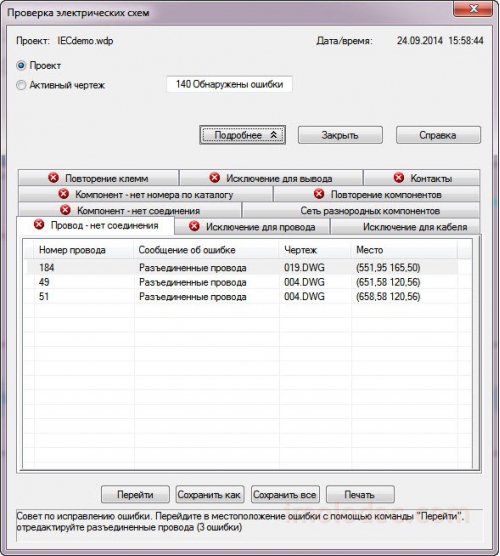Click the Перейти button
The image size is (500, 556).
135,494
